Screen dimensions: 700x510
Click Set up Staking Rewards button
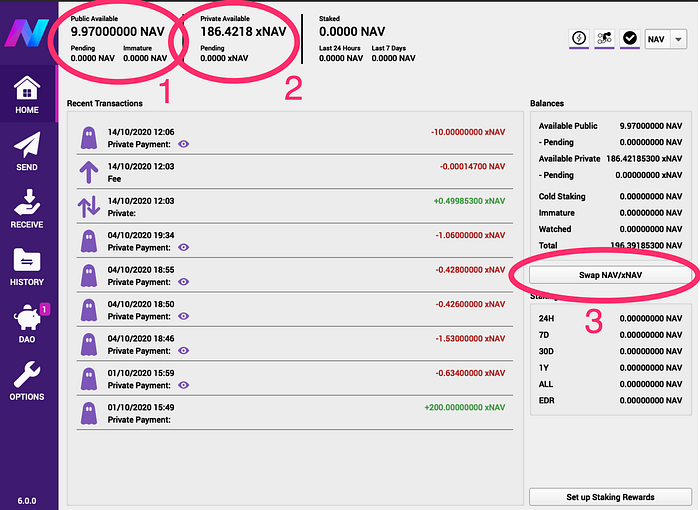(x=610, y=497)
